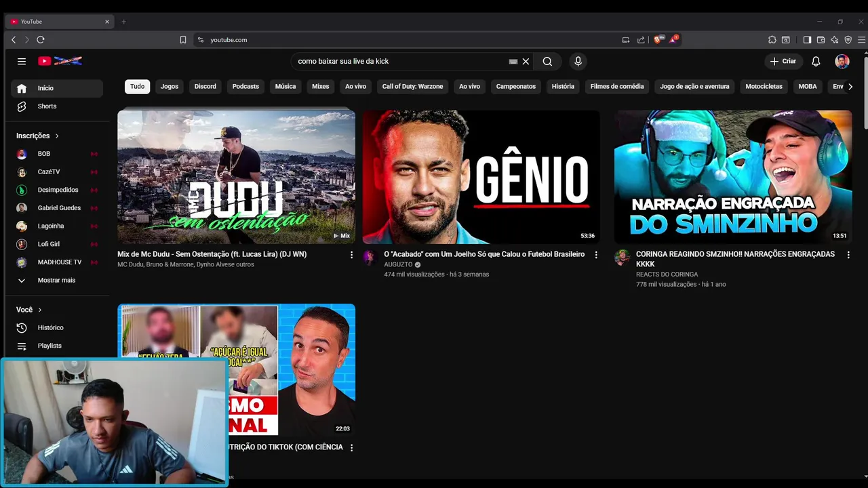Open AUGUZTO channel avatar
Screen dimensions: 868x488
click(x=370, y=257)
